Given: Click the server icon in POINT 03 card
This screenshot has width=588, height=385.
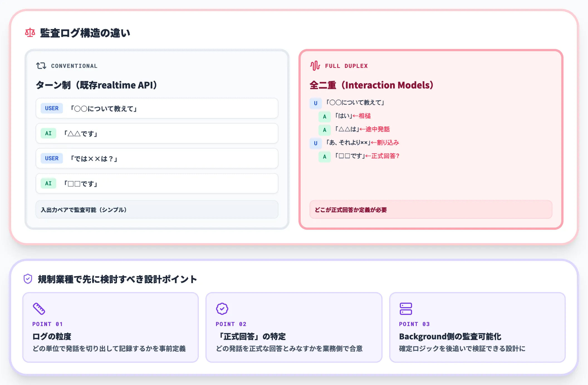Looking at the screenshot, I should coord(406,309).
